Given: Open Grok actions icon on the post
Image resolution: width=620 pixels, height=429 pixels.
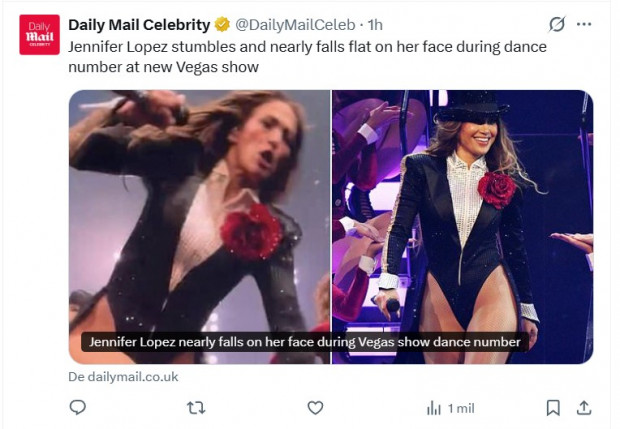Looking at the screenshot, I should pyautogui.click(x=557, y=25).
